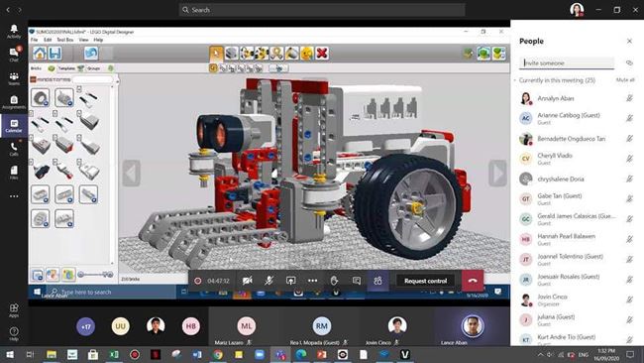Open the Activity feed in Teams sidebar
The width and height of the screenshot is (644, 363).
click(x=14, y=31)
